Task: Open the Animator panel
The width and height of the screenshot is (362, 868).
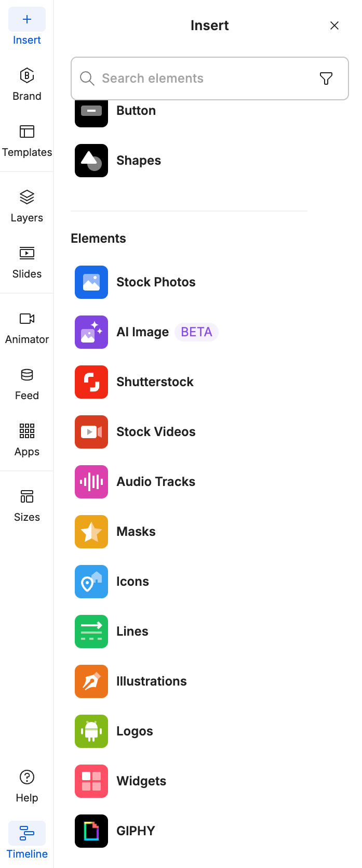Action: pyautogui.click(x=26, y=328)
